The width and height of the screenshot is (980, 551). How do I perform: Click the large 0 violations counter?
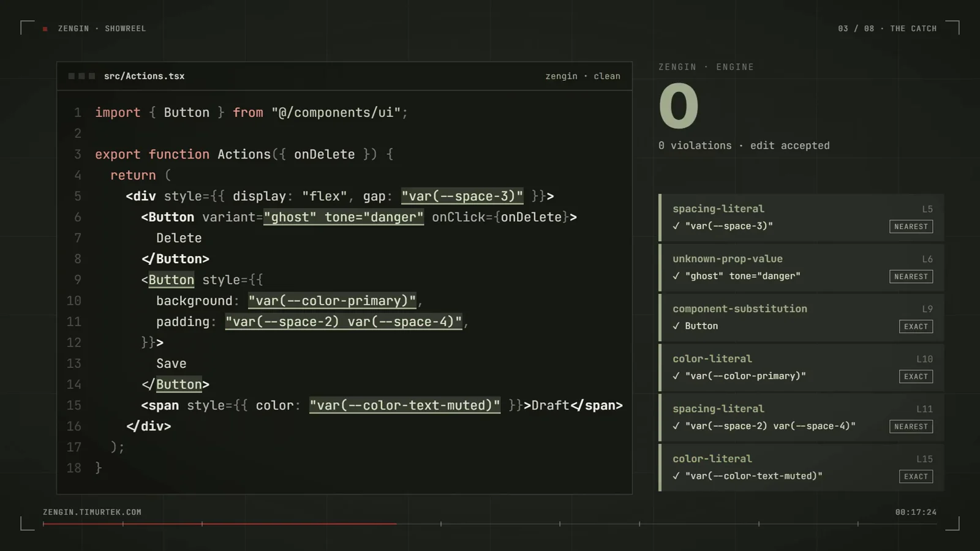click(679, 106)
